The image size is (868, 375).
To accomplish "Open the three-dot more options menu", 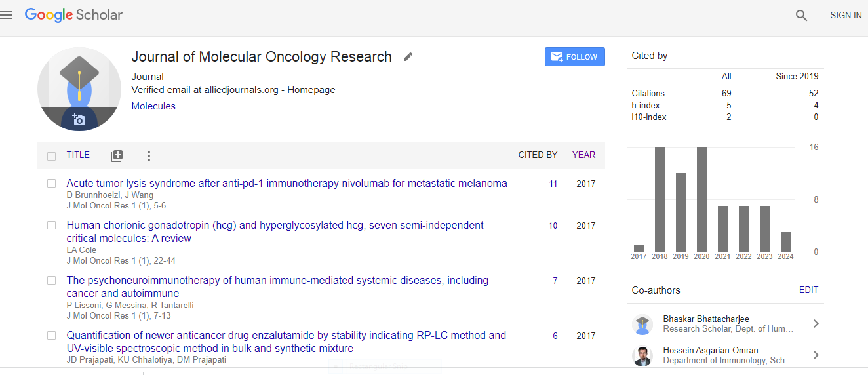I will coord(149,155).
